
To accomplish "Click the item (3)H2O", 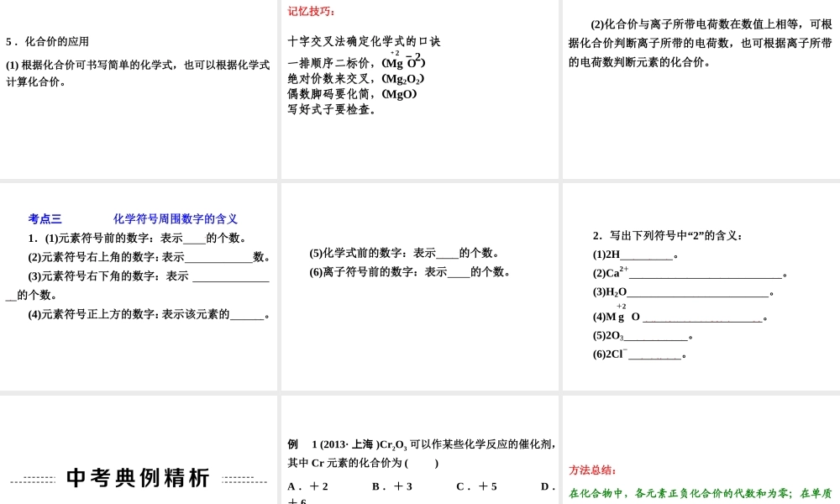I will pyautogui.click(x=684, y=292).
